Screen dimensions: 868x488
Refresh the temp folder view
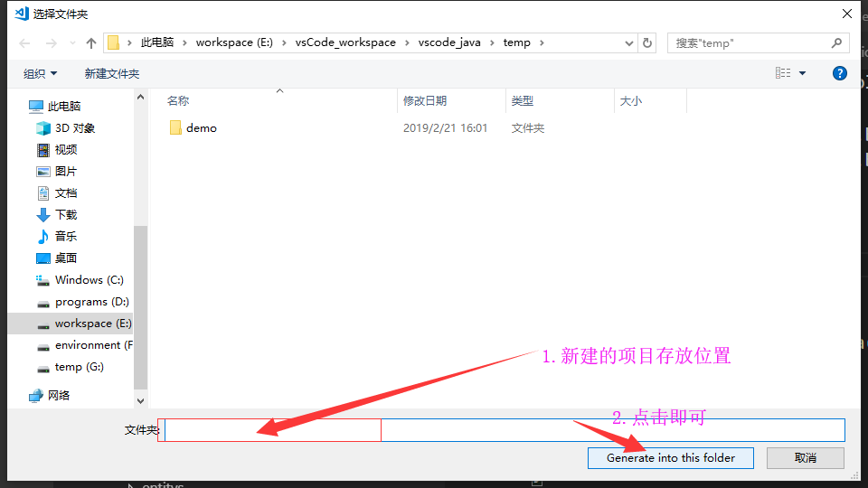(x=647, y=43)
